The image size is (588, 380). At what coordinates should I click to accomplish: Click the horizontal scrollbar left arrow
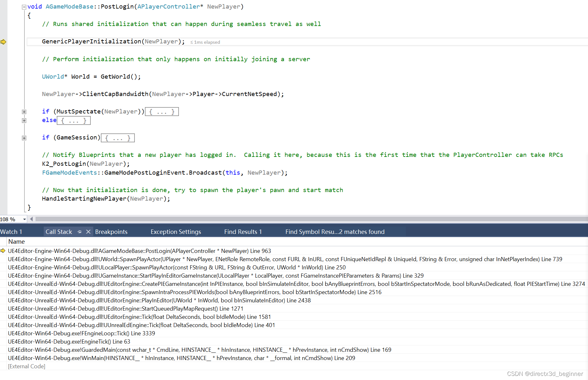[31, 219]
